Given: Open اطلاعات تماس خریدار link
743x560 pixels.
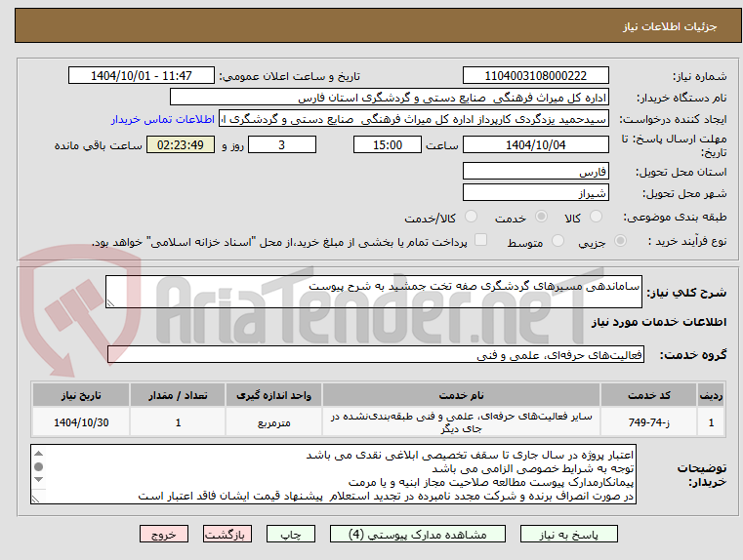Looking at the screenshot, I should click(163, 119).
